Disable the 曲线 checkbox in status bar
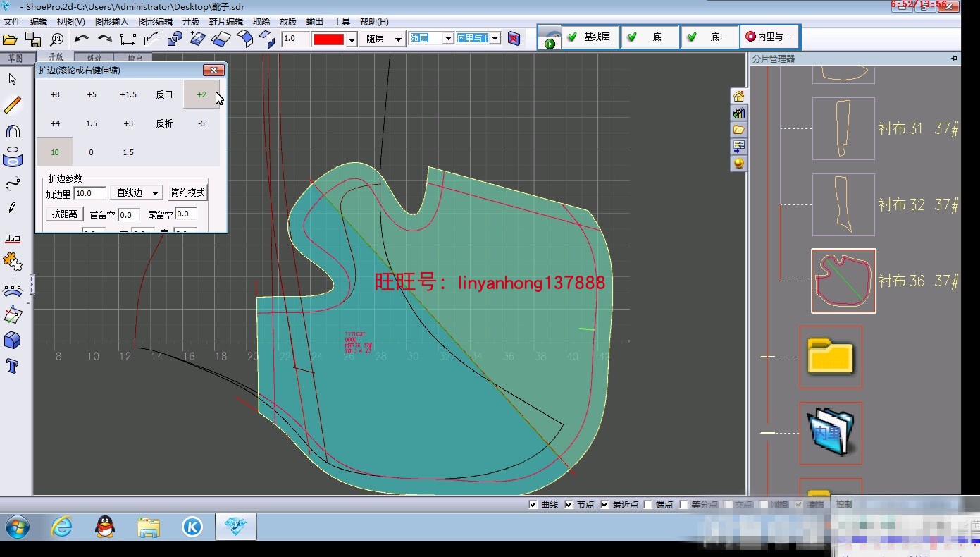 pos(533,503)
